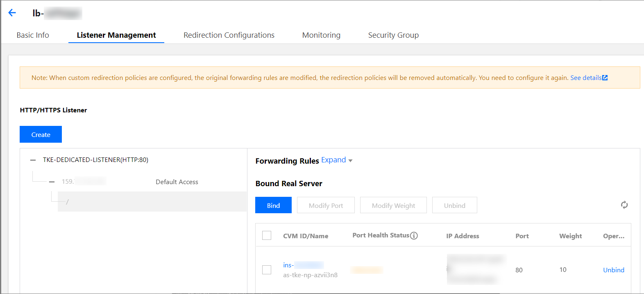Collapse the TKE-DEDICATED-LISTENER tree node
644x294 pixels.
33,160
